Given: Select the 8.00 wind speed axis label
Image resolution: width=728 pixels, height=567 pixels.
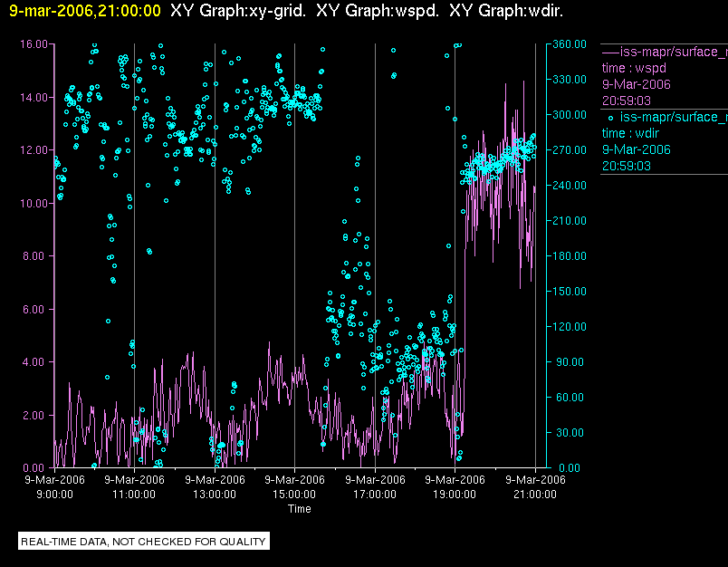Looking at the screenshot, I should 35,255.
